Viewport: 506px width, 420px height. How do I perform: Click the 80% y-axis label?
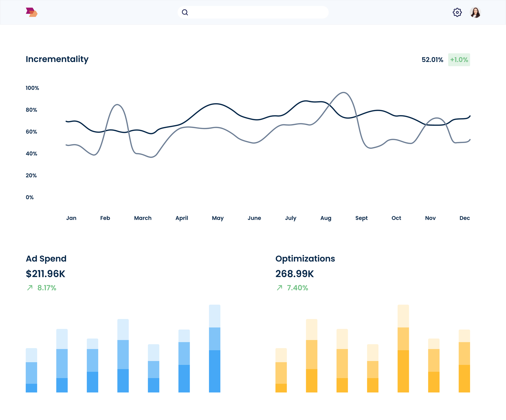coord(31,110)
